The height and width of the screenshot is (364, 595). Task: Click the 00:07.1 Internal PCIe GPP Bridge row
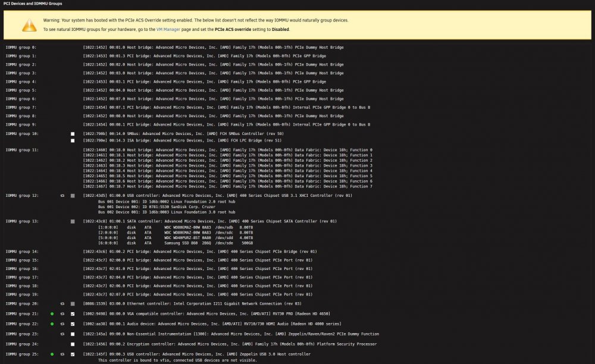[227, 107]
